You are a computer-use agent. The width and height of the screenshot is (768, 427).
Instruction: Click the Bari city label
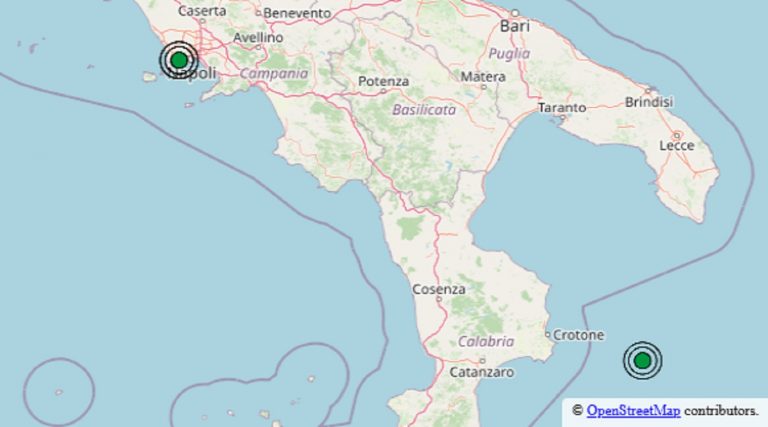point(515,26)
